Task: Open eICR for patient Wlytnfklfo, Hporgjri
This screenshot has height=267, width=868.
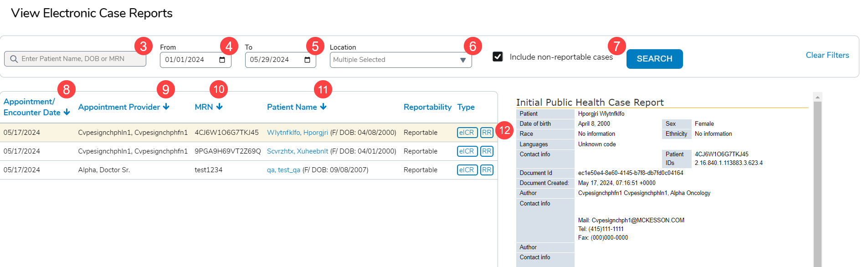Action: [467, 133]
